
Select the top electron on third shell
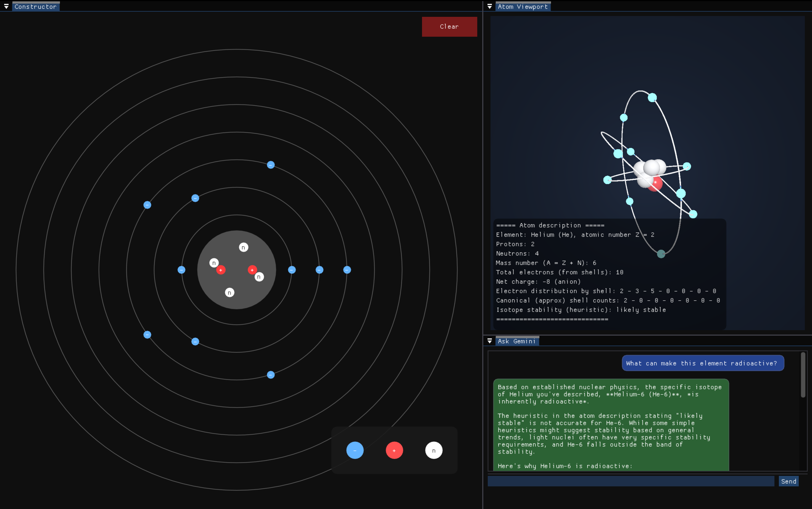point(270,165)
